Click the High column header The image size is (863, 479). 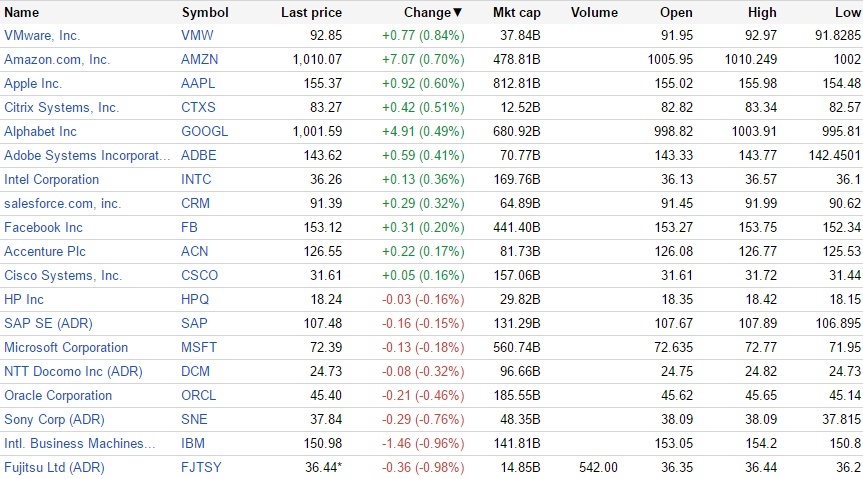coord(762,12)
